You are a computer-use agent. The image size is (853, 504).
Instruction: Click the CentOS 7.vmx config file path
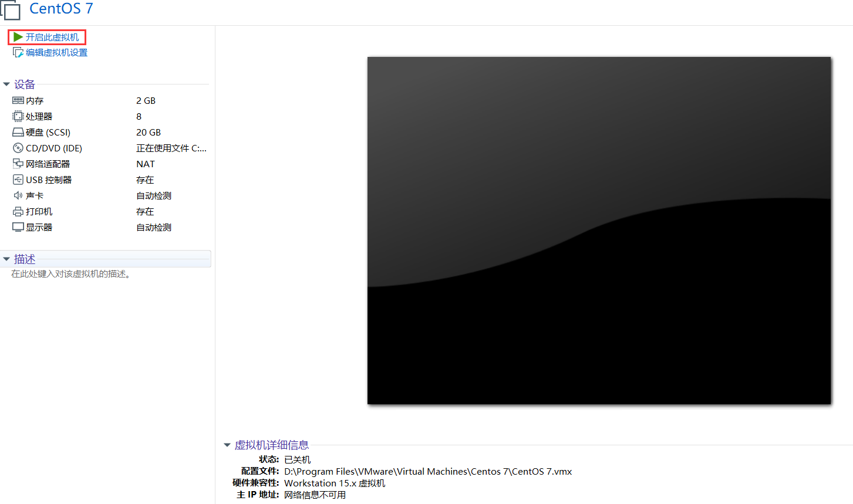(x=428, y=472)
